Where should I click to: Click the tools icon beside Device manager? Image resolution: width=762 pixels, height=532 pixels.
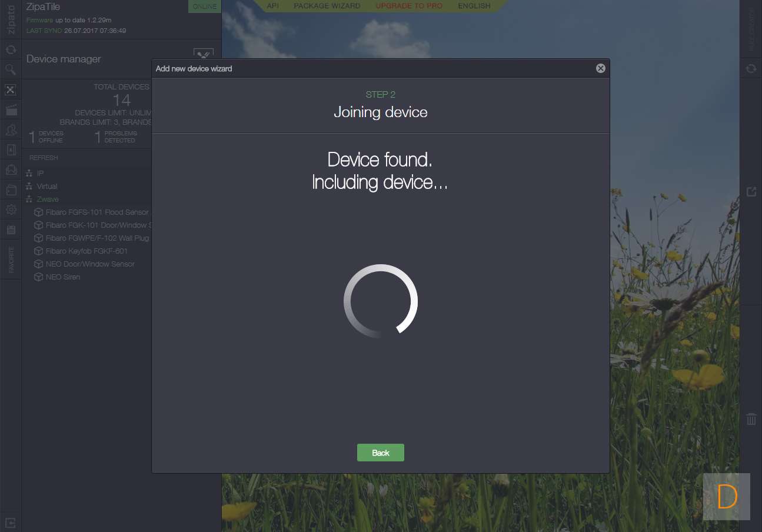pyautogui.click(x=203, y=54)
